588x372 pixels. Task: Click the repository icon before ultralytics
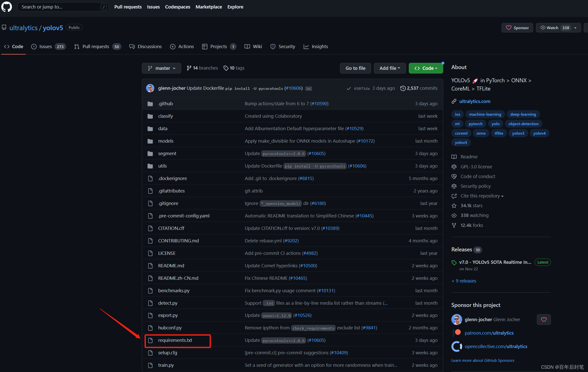[4, 27]
